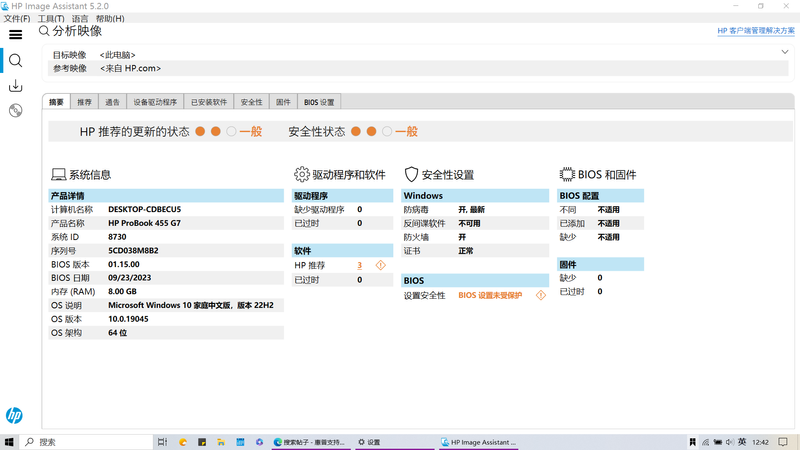Open the Download icon in the left sidebar
Screen dimensions: 800x450
[x=15, y=86]
